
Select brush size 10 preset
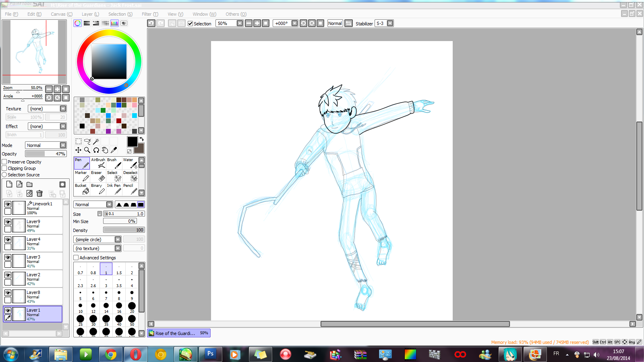(x=80, y=308)
